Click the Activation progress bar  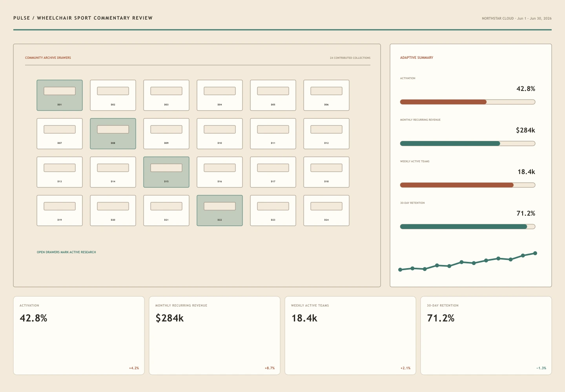(468, 102)
